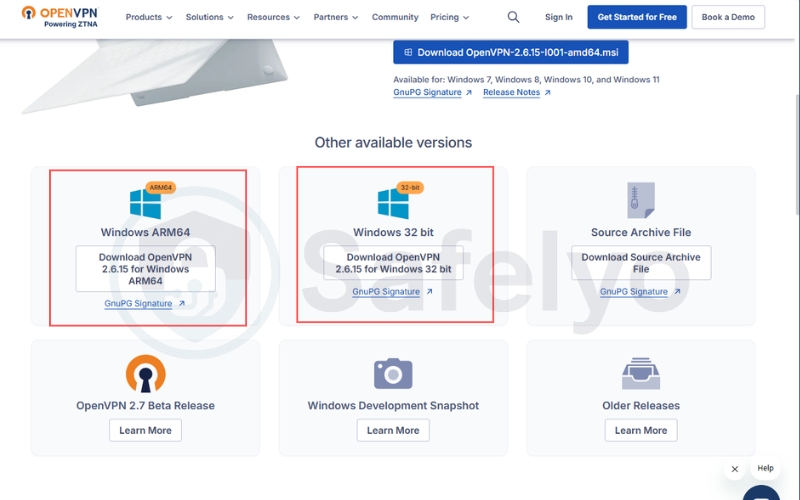Click Download Source Archive File button

[641, 263]
